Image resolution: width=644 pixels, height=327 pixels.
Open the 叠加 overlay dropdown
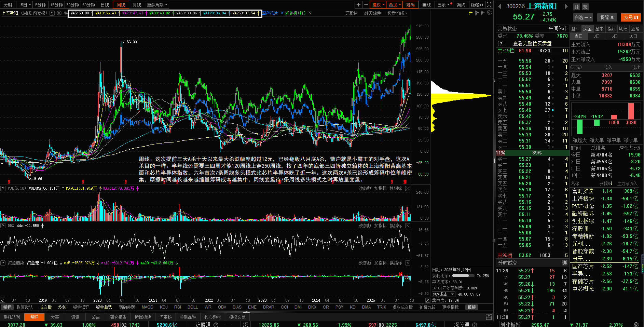click(395, 5)
